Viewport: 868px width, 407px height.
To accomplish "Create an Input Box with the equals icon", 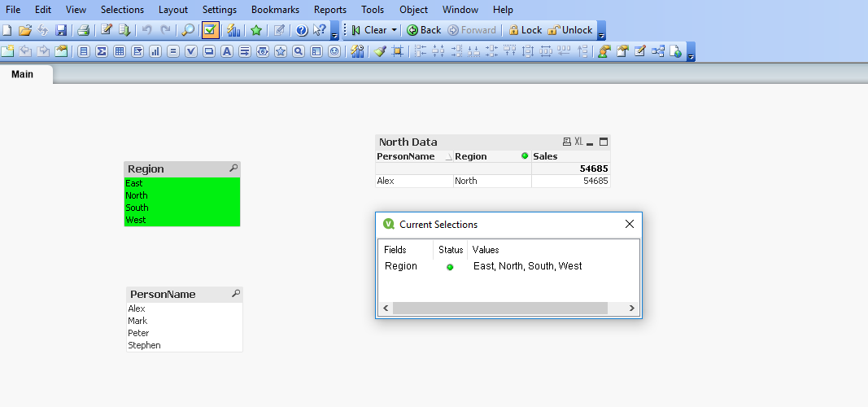I will coord(173,51).
